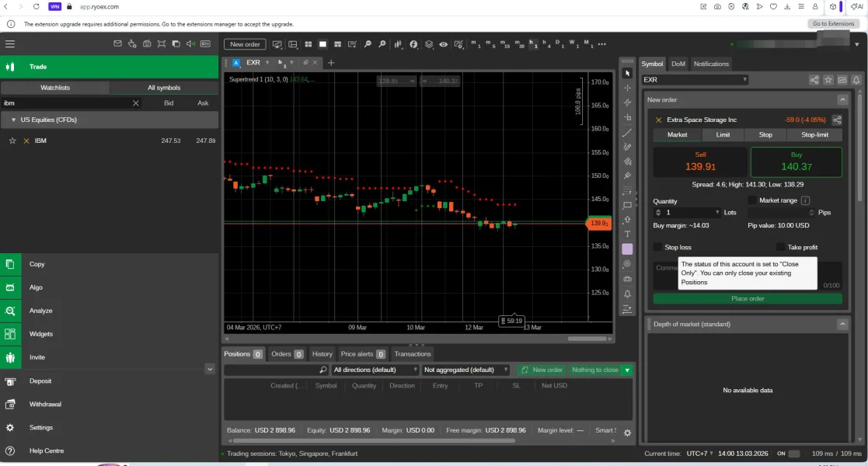
Task: Tick the Market range checkbox
Action: (x=751, y=200)
